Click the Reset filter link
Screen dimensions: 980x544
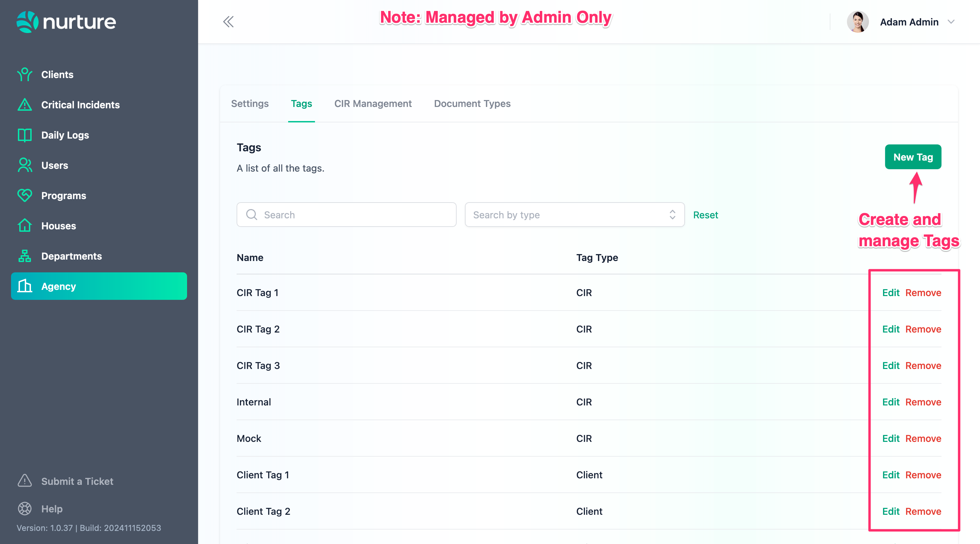705,215
